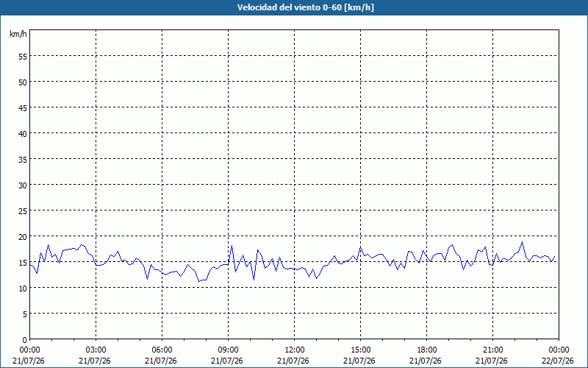The width and height of the screenshot is (588, 368).
Task: Select the 21/07/26 date under 06:00
Action: pos(162,361)
